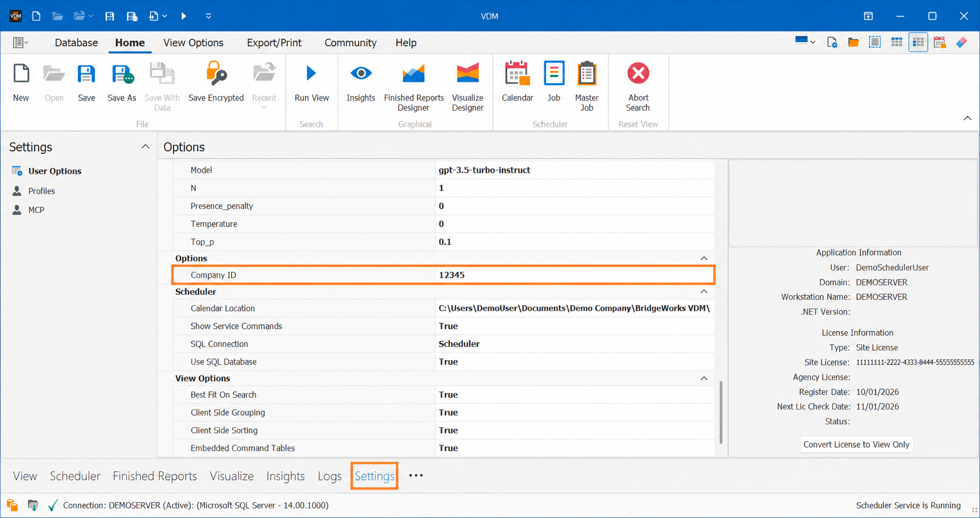Screen dimensions: 980x518
Task: Open the Help ribbon tab
Action: (x=406, y=43)
